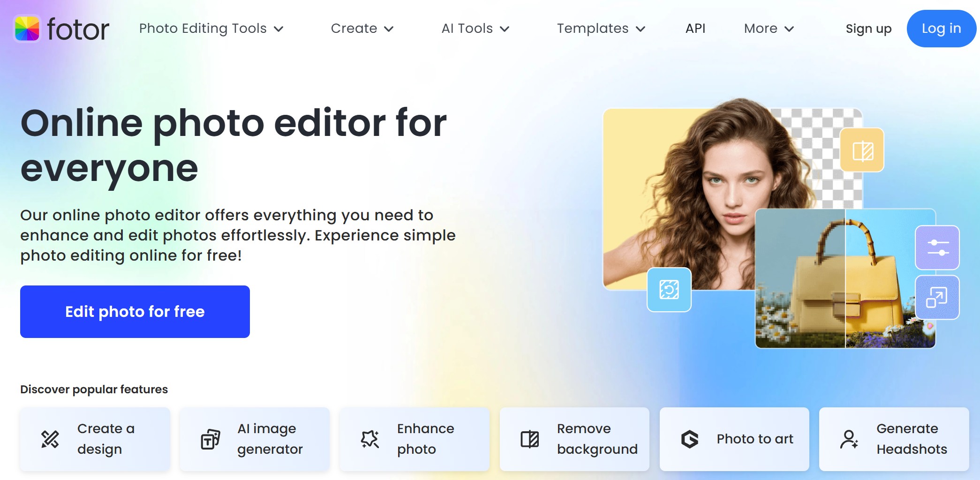Click the Generate Headshots person icon
The width and height of the screenshot is (980, 480).
[849, 439]
